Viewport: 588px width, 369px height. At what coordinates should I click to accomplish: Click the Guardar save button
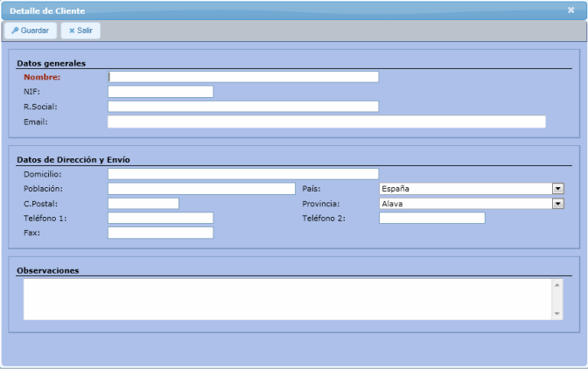(x=31, y=31)
